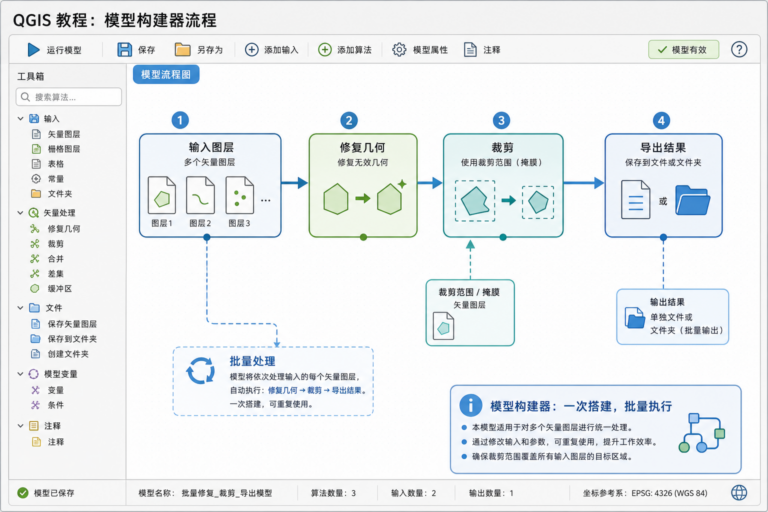
Task: Click the 修复几何 → 裁剪 → 导出结果 link text
Action: click(x=314, y=390)
